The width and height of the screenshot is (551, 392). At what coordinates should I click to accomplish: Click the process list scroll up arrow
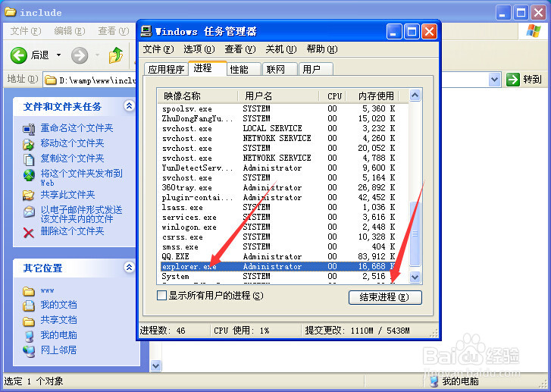tap(415, 96)
